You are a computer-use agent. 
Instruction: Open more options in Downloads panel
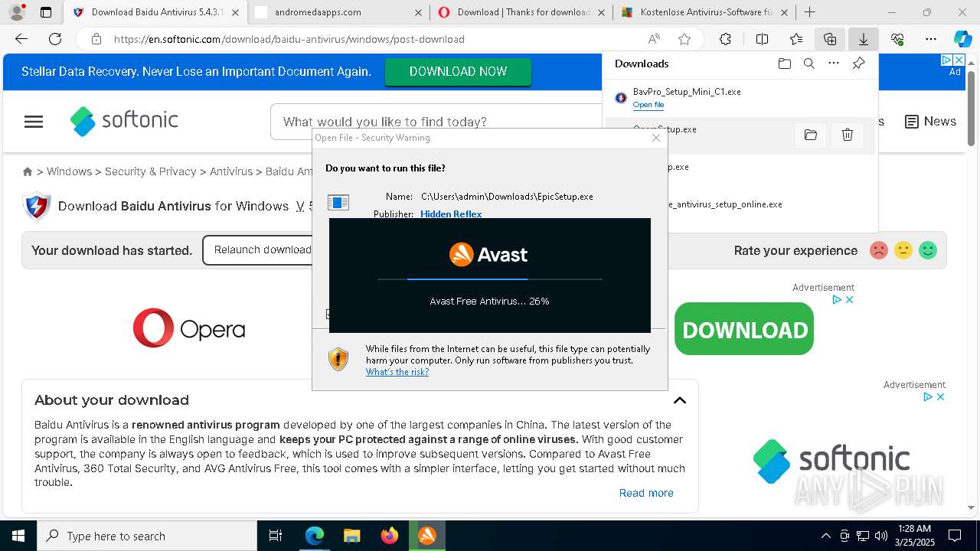(834, 64)
